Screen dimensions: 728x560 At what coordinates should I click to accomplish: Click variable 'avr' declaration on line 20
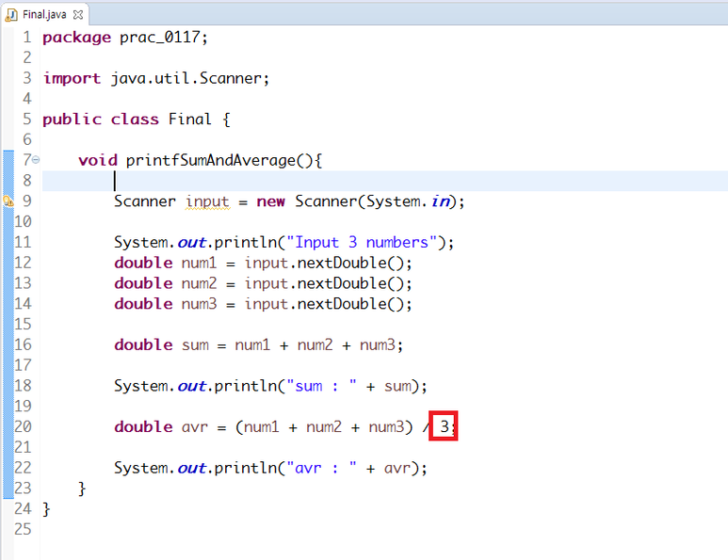[195, 427]
